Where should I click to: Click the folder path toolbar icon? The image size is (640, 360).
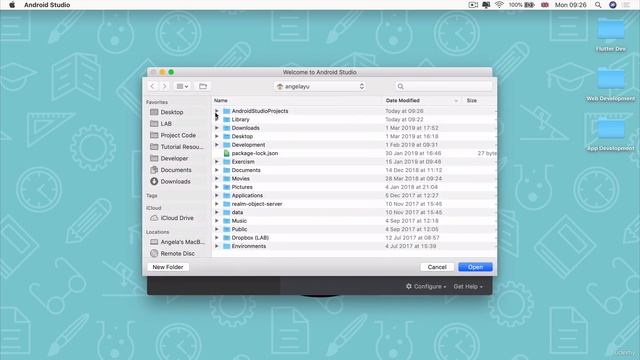tap(203, 86)
